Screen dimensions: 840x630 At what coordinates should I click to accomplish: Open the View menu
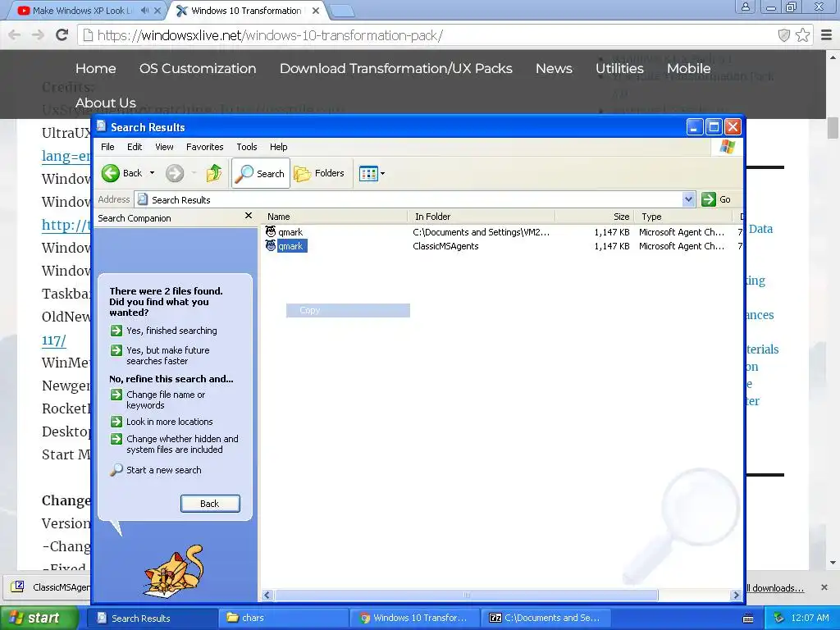pos(164,147)
